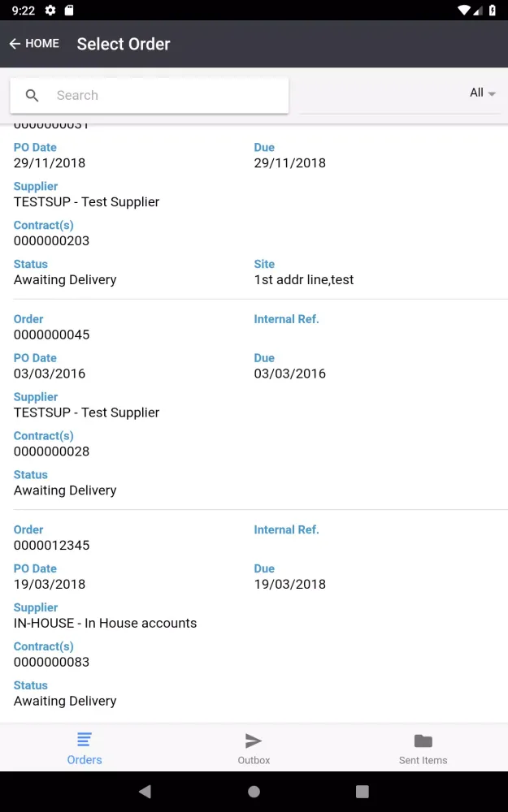Viewport: 508px width, 812px height.
Task: Tap IN-HOUSE - In House accounts supplier
Action: click(106, 623)
